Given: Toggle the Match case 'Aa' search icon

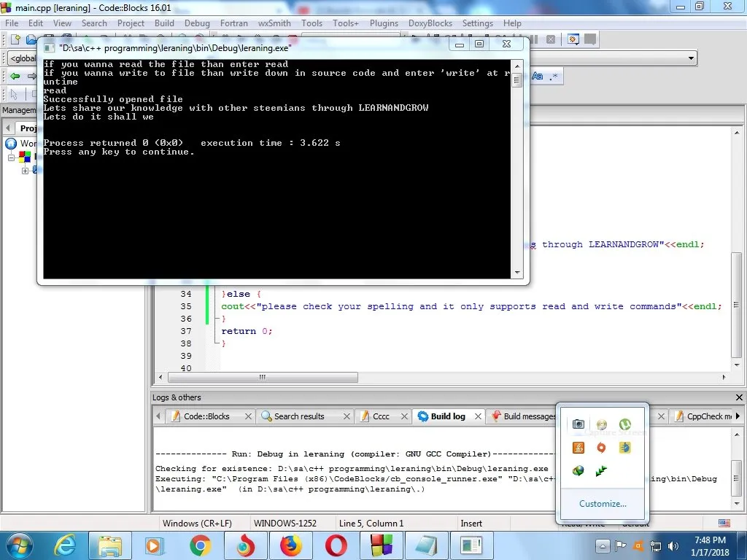Looking at the screenshot, I should pos(537,76).
